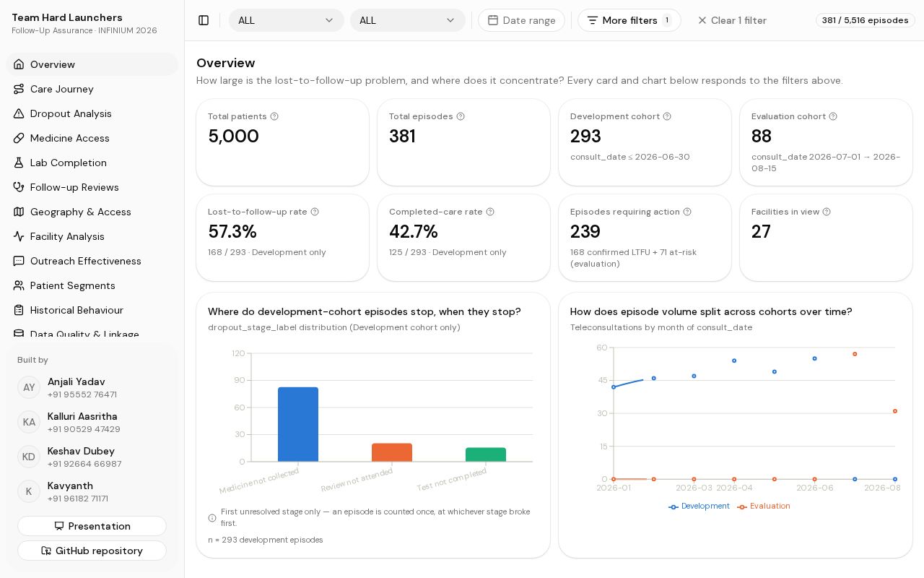This screenshot has width=924, height=578.
Task: Show help for Episodes requiring action
Action: [x=687, y=212]
